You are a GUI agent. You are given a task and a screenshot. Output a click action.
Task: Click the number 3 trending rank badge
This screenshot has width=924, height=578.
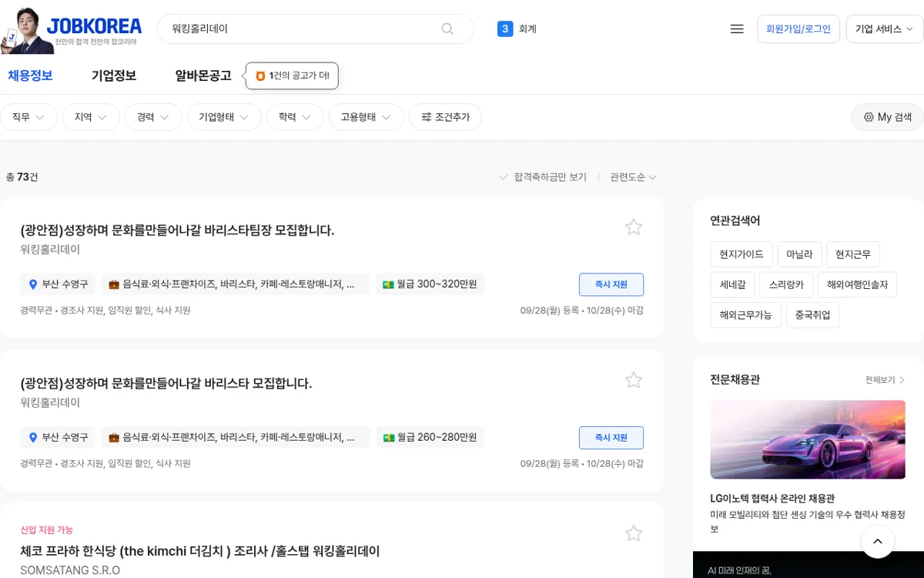(505, 29)
